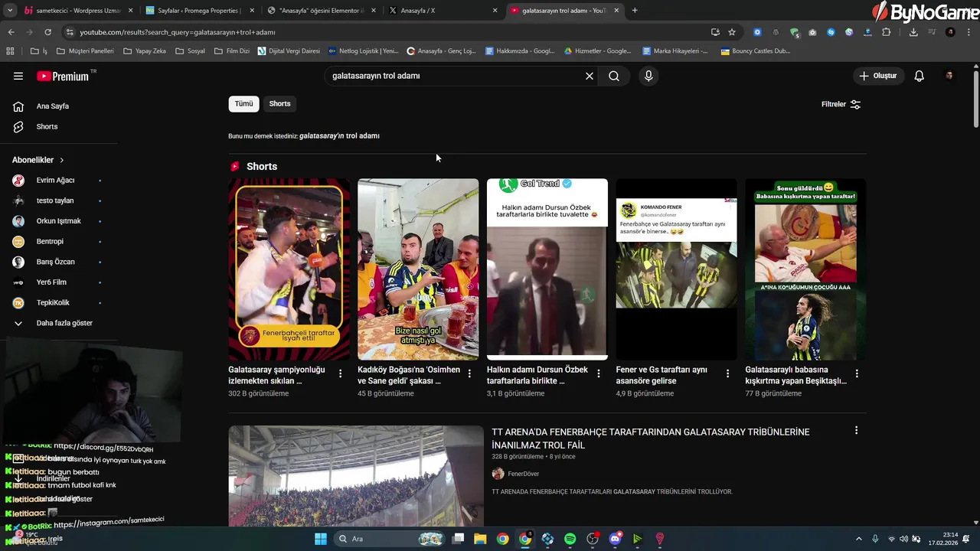Image resolution: width=980 pixels, height=551 pixels.
Task: Open Spotify from the taskbar
Action: point(570,539)
